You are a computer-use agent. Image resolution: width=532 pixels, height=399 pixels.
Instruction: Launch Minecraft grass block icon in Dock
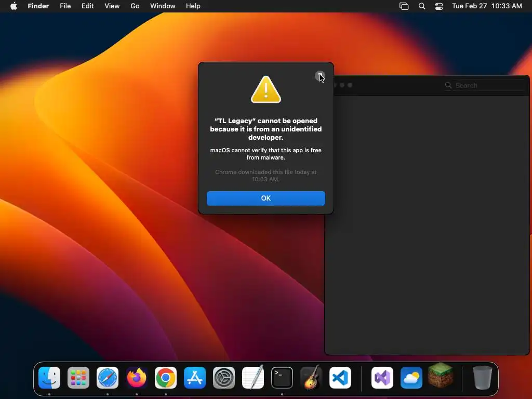(x=441, y=375)
